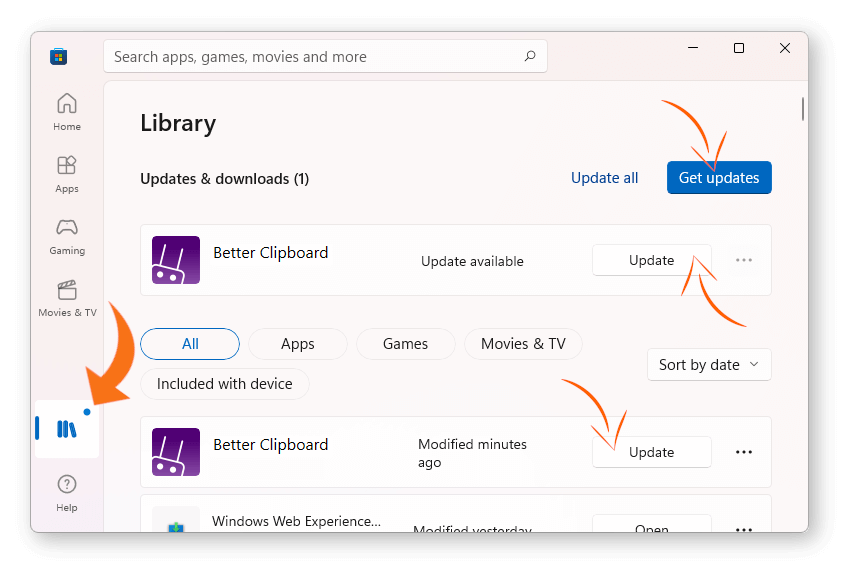862x583 pixels.
Task: Open more options for Better Clipboard library row
Action: coord(744,452)
